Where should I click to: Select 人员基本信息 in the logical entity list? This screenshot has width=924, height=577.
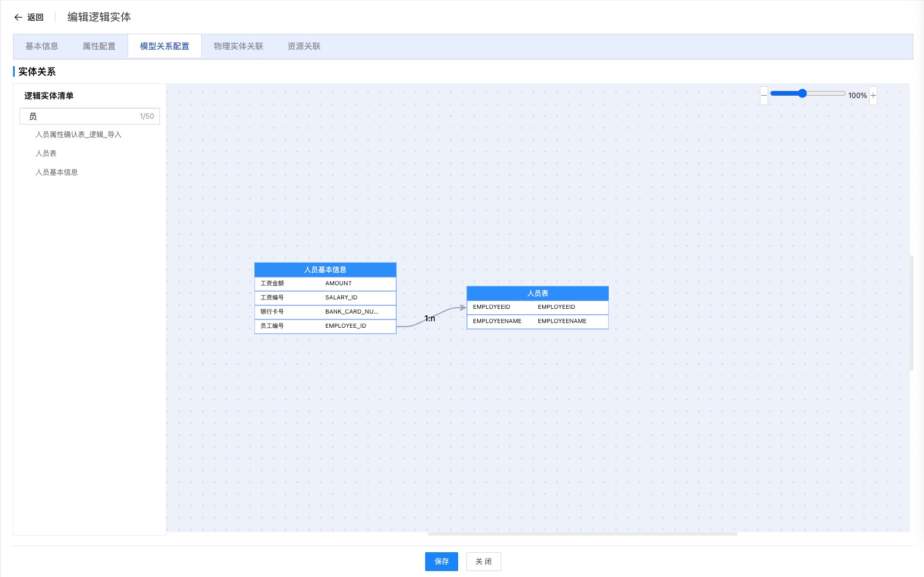click(x=57, y=172)
